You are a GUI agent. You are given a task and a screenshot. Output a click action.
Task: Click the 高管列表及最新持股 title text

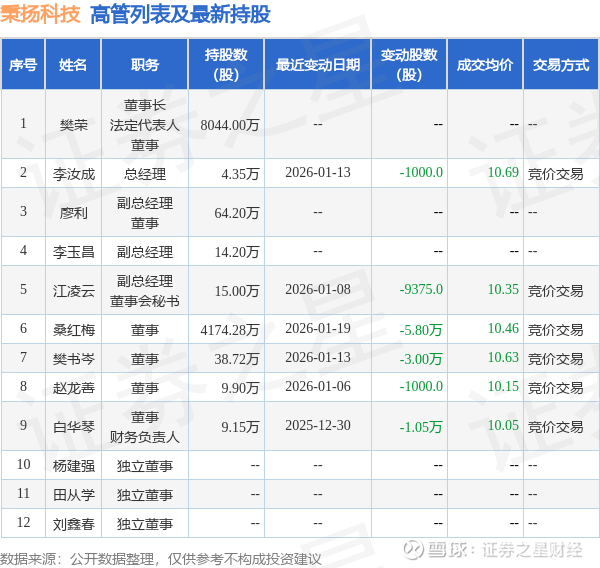click(180, 14)
